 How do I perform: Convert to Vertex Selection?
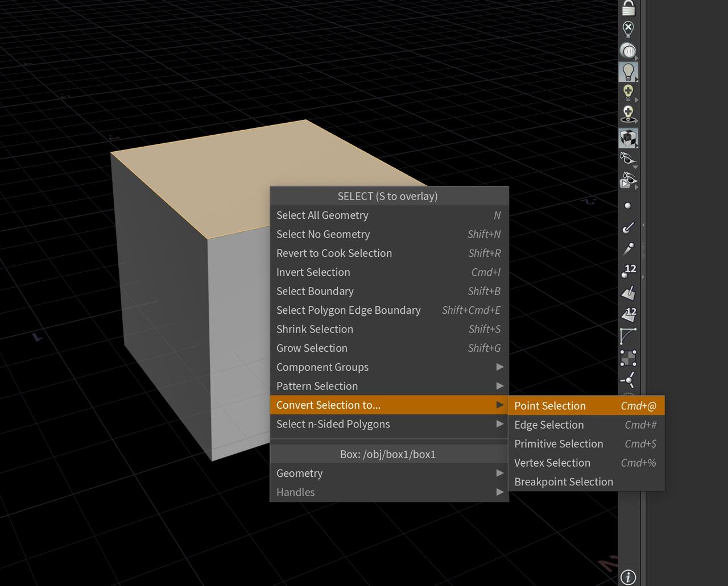click(x=586, y=463)
